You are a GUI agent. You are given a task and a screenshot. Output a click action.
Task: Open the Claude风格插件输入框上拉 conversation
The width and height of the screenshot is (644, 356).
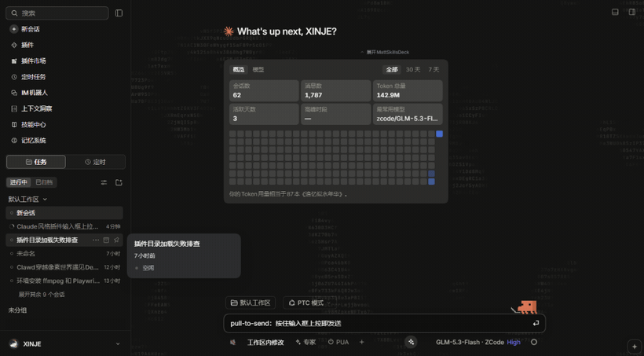click(64, 226)
